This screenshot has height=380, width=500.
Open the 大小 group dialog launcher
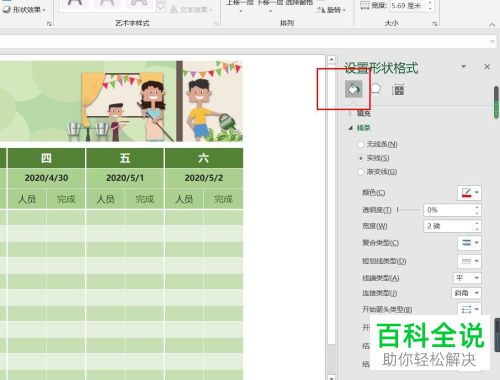[435, 23]
